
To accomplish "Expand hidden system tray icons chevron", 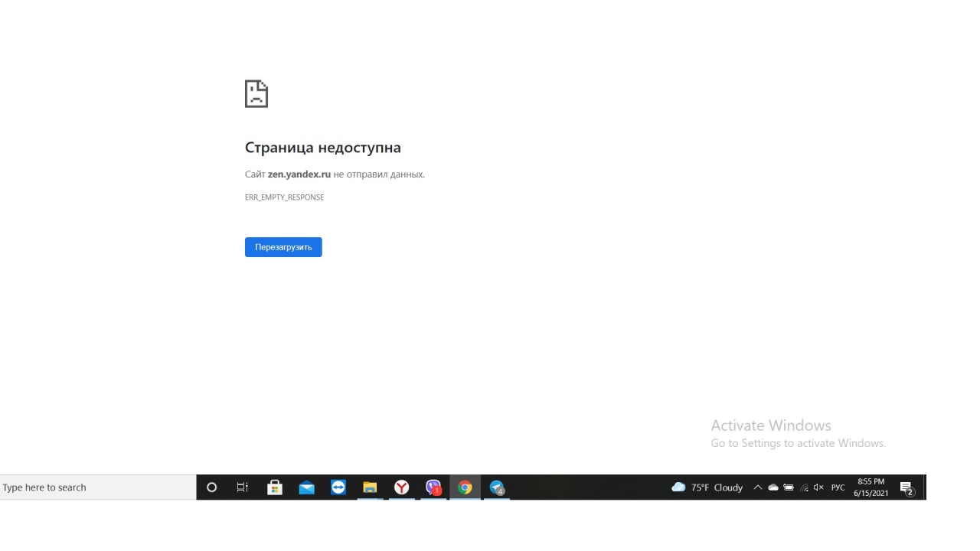I will [757, 487].
